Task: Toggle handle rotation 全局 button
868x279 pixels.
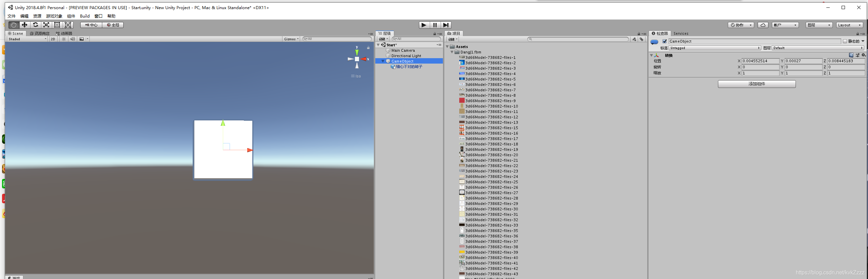Action: (x=113, y=25)
